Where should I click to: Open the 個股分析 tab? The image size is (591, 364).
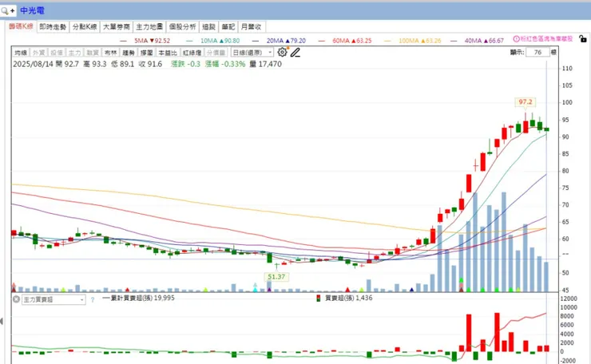pyautogui.click(x=183, y=27)
